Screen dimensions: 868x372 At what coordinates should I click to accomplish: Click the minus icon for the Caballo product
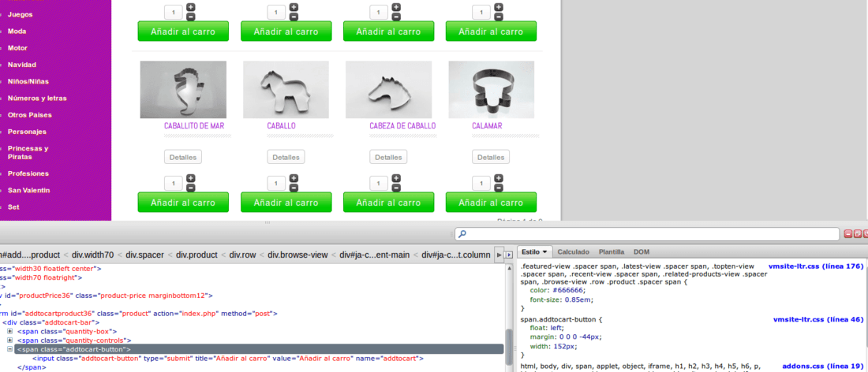pyautogui.click(x=294, y=188)
